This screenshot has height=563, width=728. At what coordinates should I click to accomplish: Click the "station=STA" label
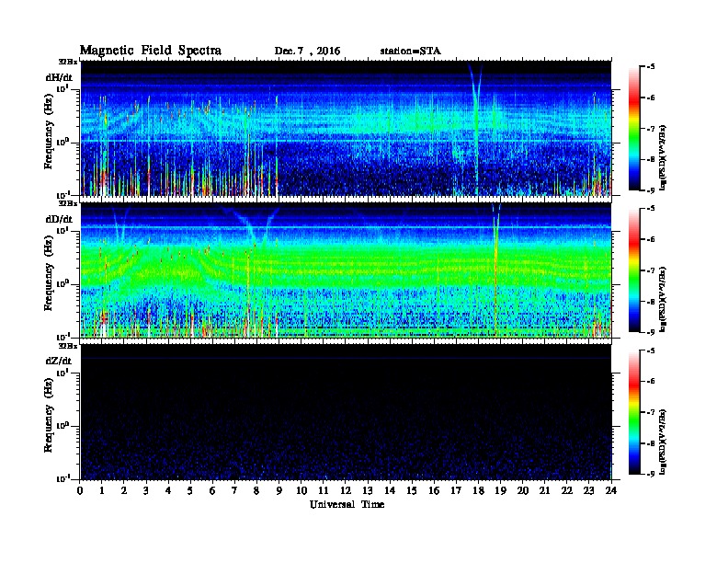pyautogui.click(x=411, y=52)
